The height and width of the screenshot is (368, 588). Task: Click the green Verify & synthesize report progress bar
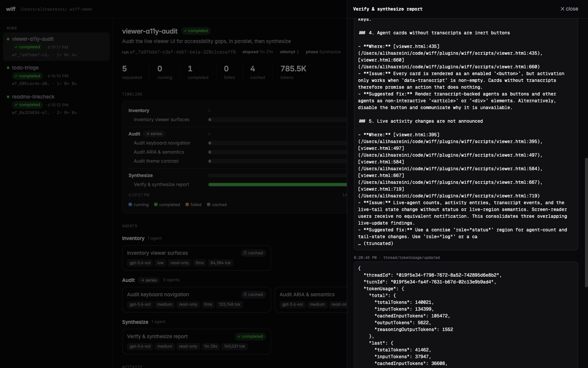coord(277,185)
